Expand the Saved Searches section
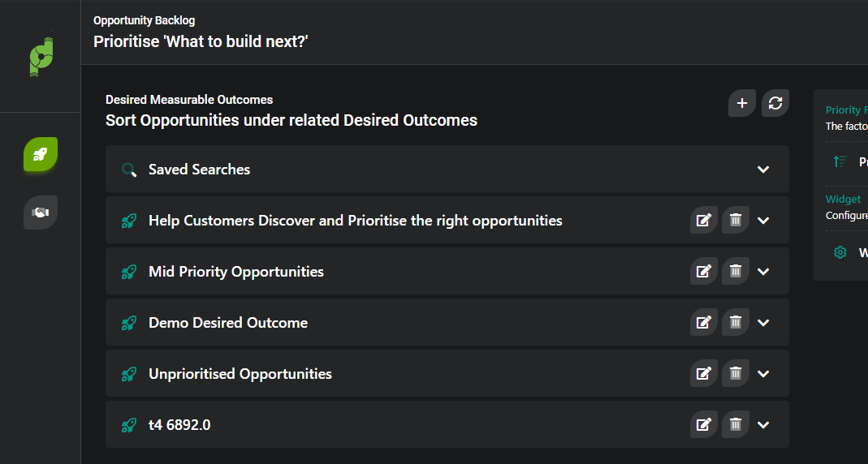This screenshot has height=464, width=868. [x=763, y=170]
